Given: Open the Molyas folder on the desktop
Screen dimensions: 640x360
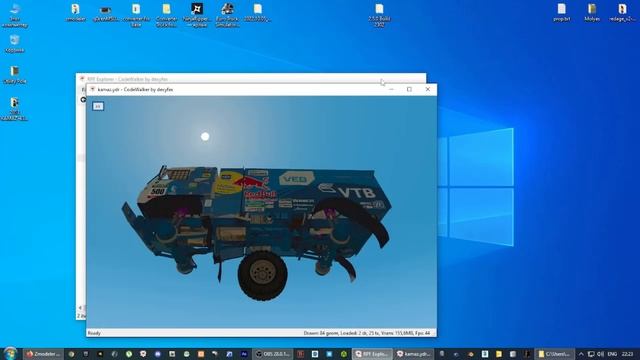Looking at the screenshot, I should tap(592, 13).
